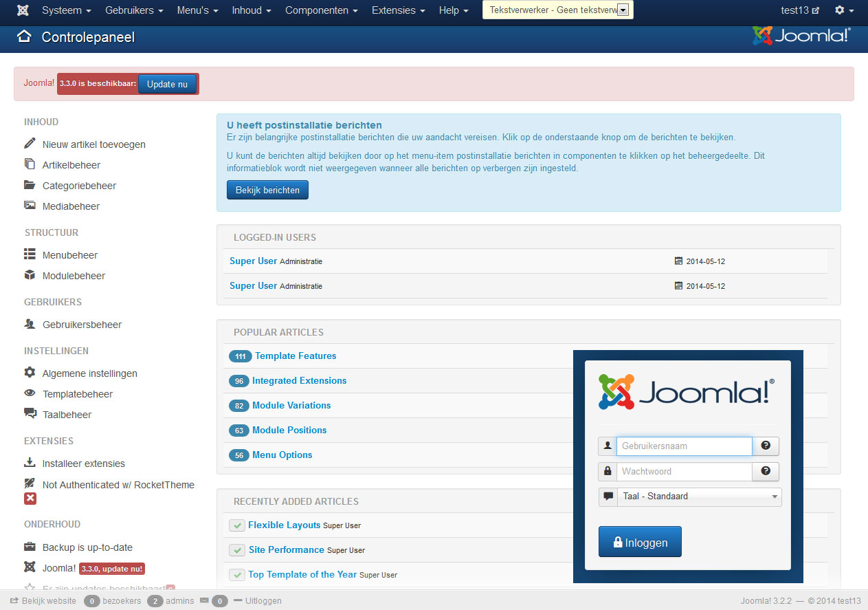Click the Gebruikersbeheer users icon
This screenshot has width=868, height=610.
point(30,324)
